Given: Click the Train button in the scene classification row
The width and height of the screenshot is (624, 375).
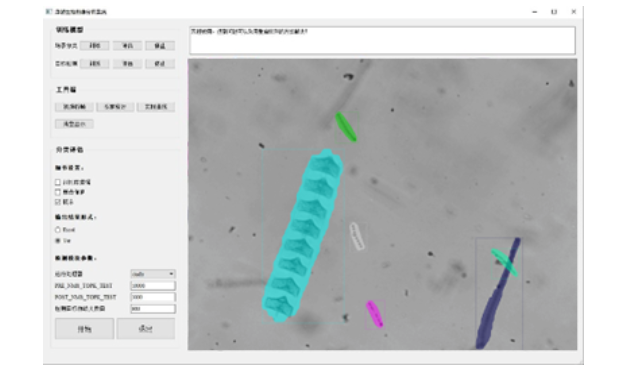Looking at the screenshot, I should [94, 46].
